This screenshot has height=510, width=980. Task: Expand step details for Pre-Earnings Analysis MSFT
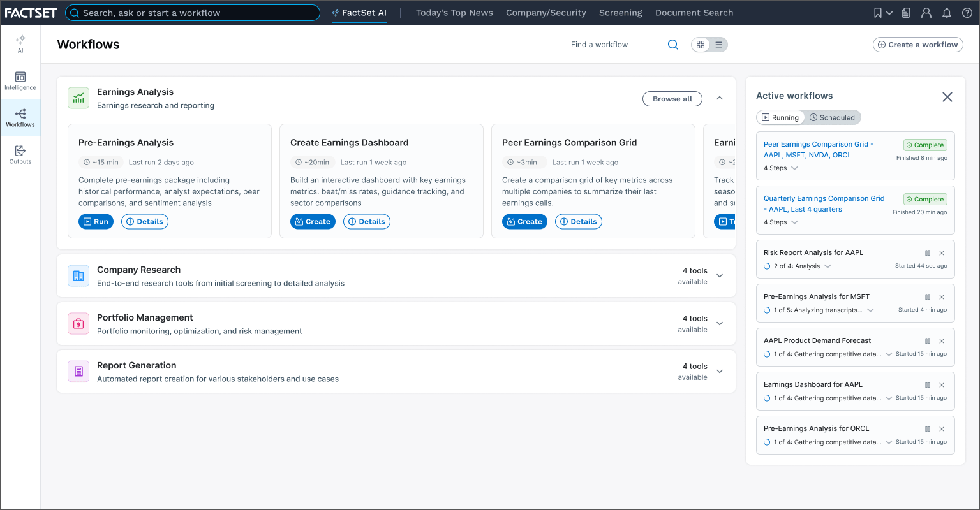870,310
